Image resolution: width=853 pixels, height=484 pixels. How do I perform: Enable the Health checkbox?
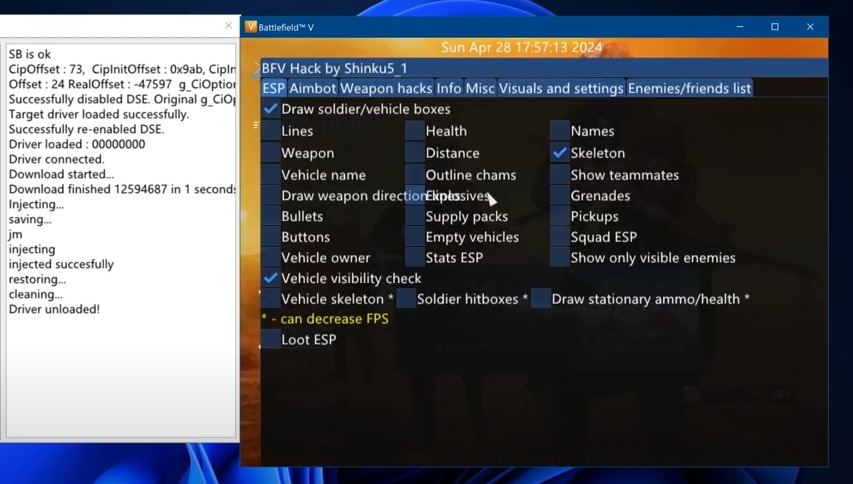415,131
